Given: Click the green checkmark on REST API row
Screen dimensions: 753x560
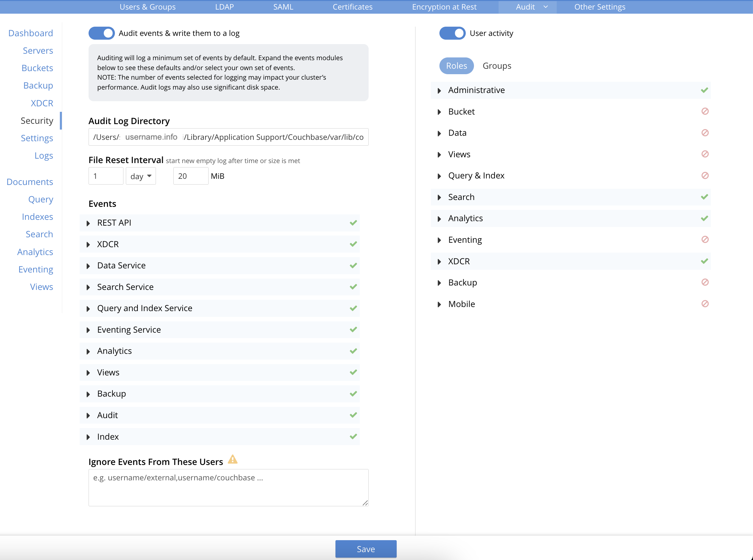Looking at the screenshot, I should click(353, 223).
